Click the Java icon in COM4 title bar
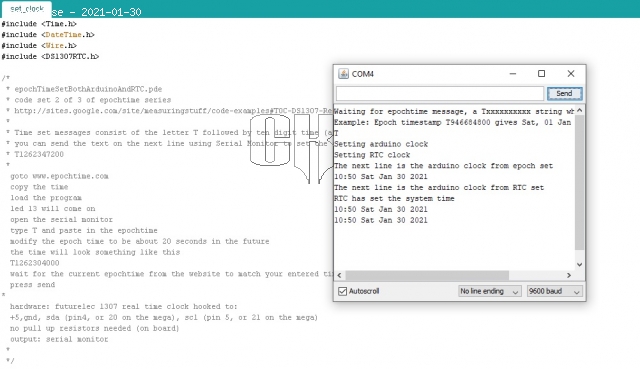Screen dimensions: 640x369 pos(344,73)
